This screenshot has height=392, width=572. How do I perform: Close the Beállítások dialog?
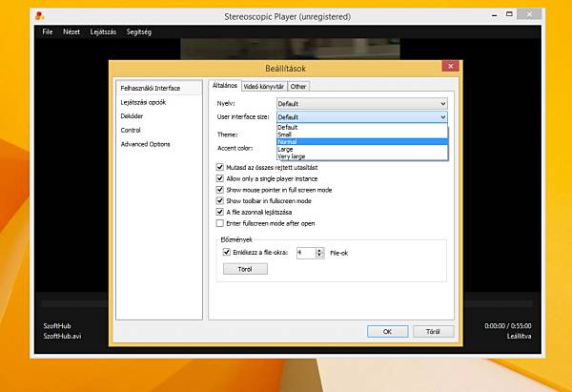point(450,66)
